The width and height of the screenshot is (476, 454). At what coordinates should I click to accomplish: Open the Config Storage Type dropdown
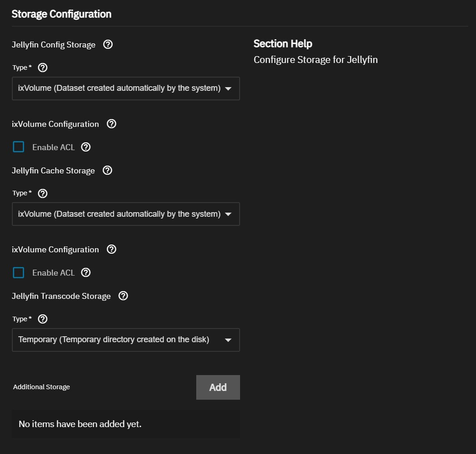[x=126, y=88]
